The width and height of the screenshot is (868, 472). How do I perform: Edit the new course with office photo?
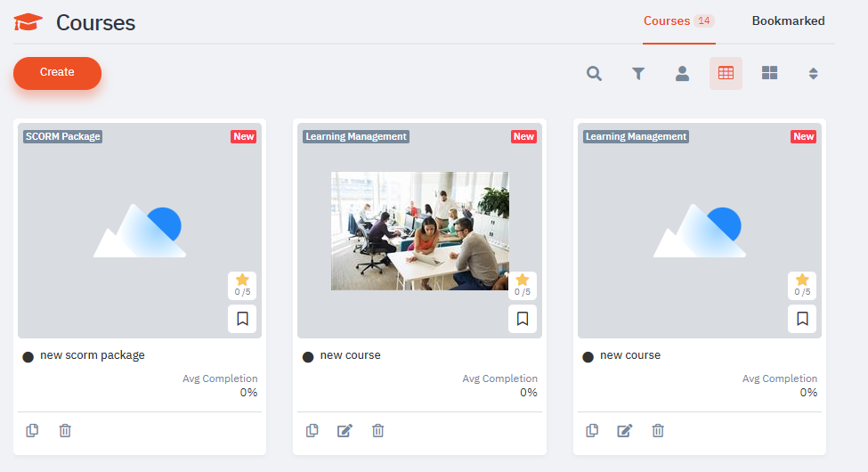[345, 430]
